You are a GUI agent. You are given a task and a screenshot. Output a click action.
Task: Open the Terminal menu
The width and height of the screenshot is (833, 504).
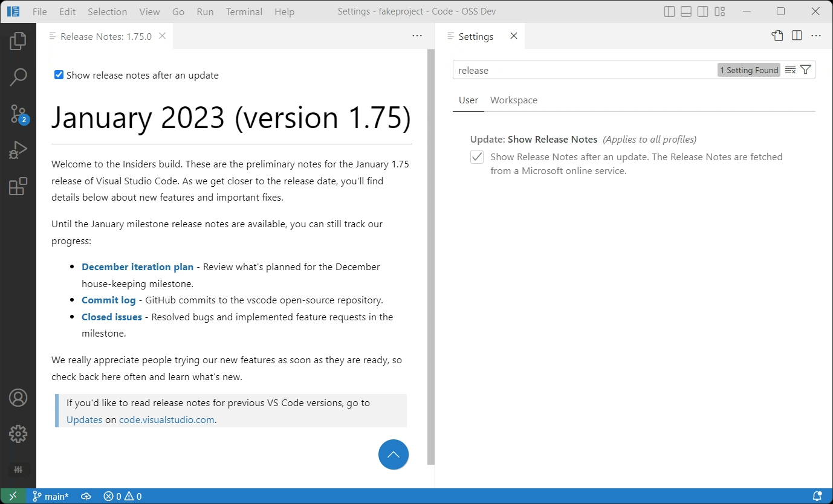pos(244,11)
